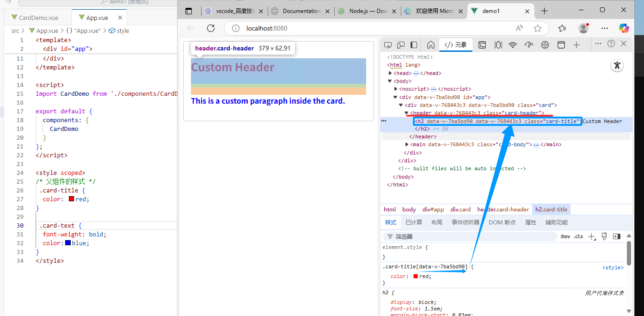644x316 pixels.
Task: Open the Console panel icon in DevTools
Action: click(x=482, y=45)
